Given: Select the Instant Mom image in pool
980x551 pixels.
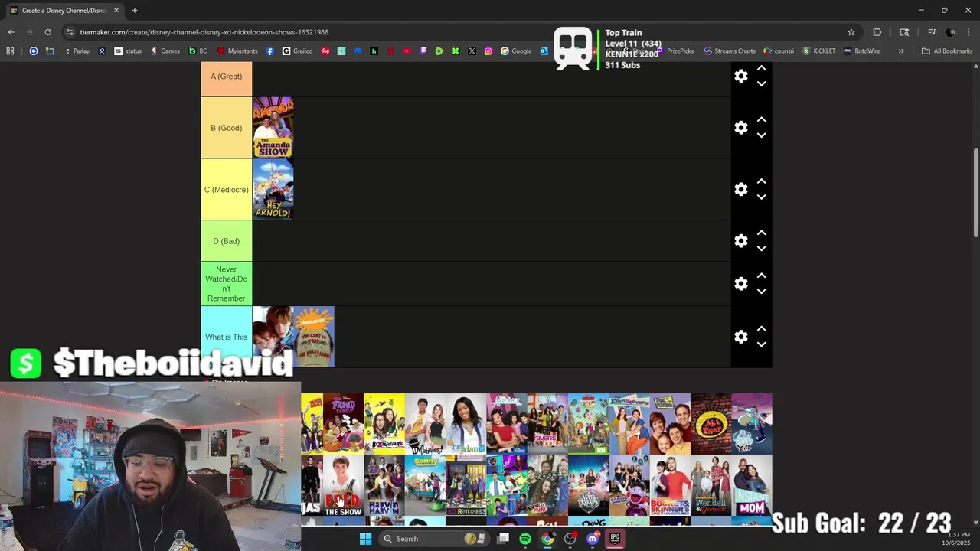Looking at the screenshot, I should (751, 486).
